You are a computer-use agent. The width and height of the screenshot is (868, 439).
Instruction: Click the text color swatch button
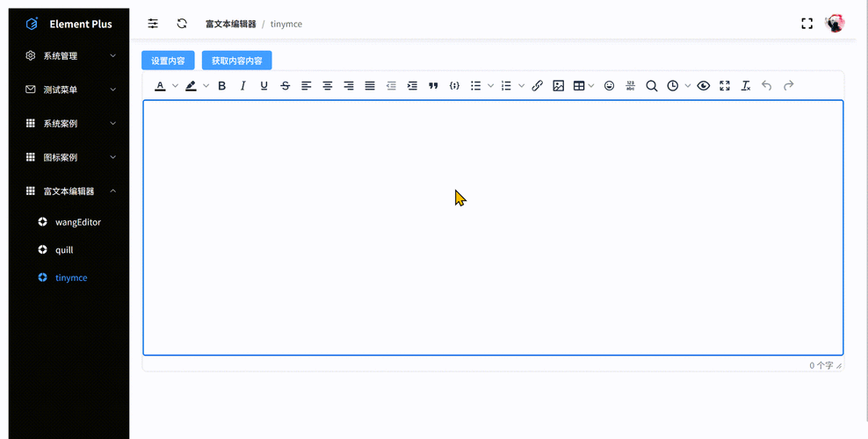click(x=160, y=86)
